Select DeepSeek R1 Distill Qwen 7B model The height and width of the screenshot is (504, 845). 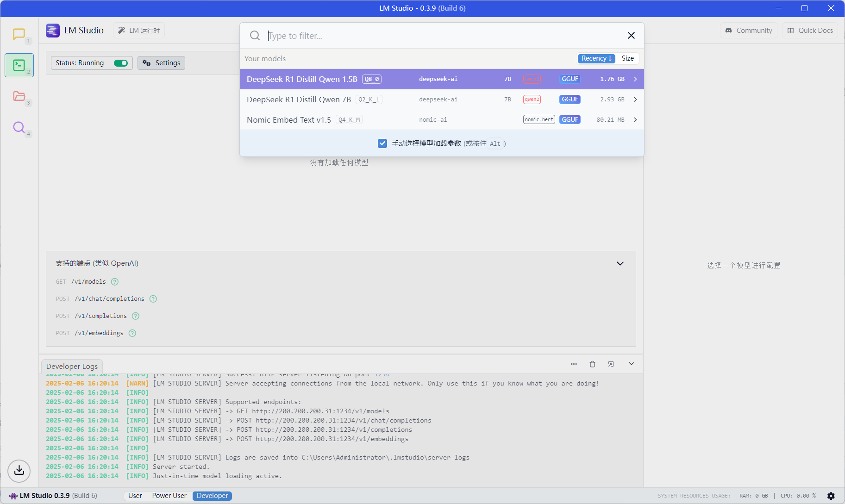442,100
